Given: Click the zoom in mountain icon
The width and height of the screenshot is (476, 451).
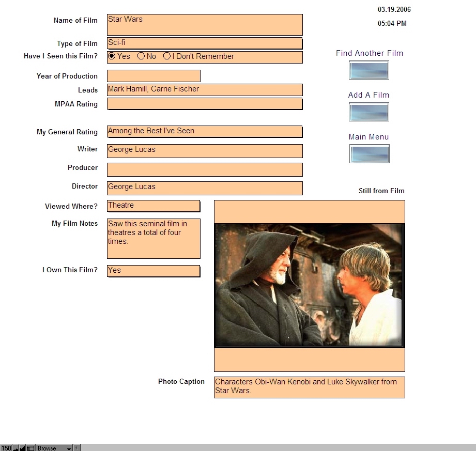Looking at the screenshot, I should pyautogui.click(x=22, y=448).
